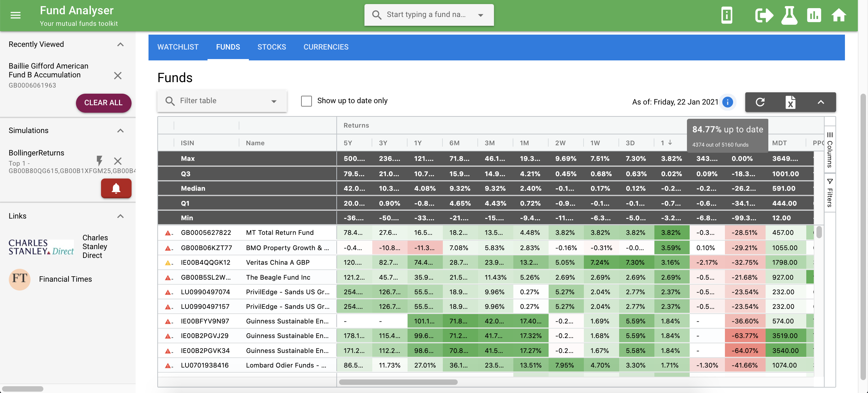Select ISIN IE00BFYV9N97 Guinness row
Viewport: 868px width, 393px height.
[205, 321]
